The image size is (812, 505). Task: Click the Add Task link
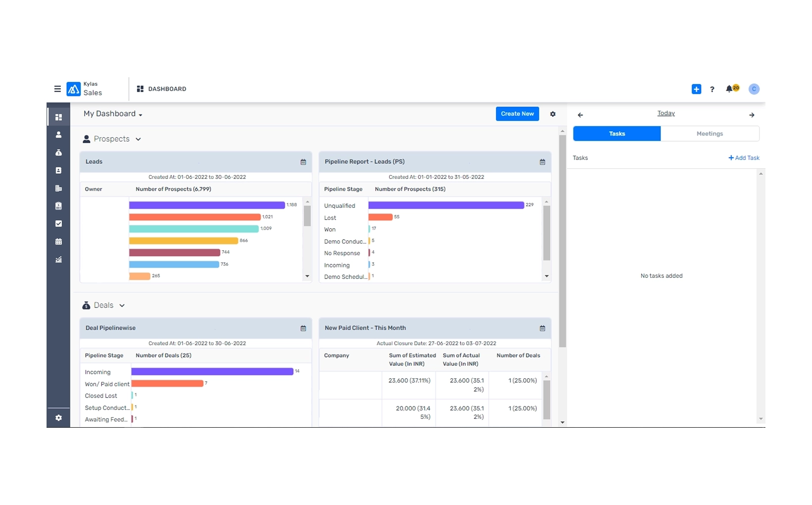(744, 158)
